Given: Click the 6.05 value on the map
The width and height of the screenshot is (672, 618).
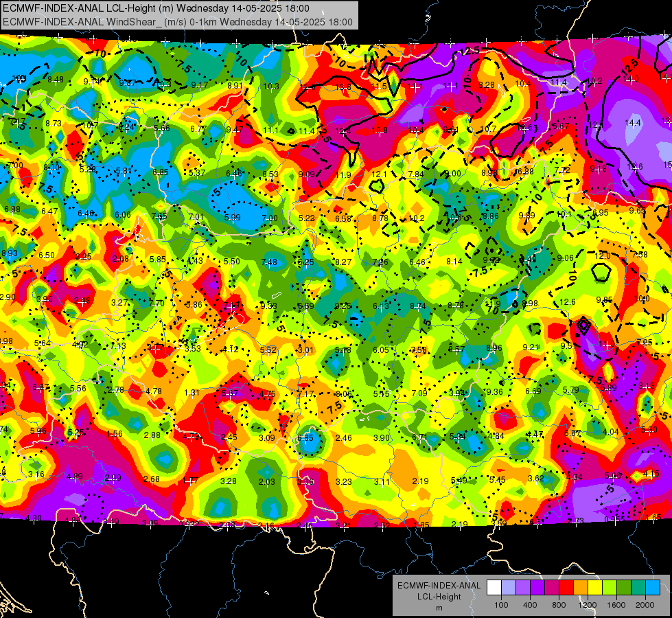Looking at the screenshot, I should click(x=380, y=350).
